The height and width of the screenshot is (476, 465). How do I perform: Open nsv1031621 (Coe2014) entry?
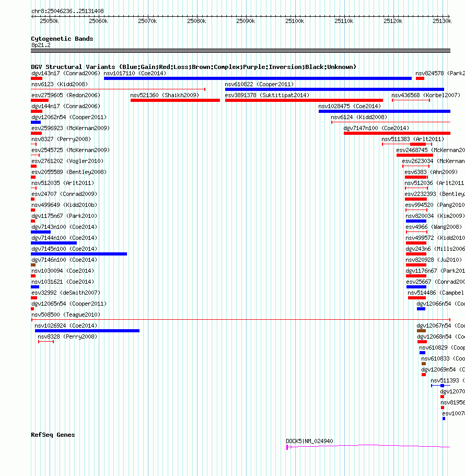(63, 282)
